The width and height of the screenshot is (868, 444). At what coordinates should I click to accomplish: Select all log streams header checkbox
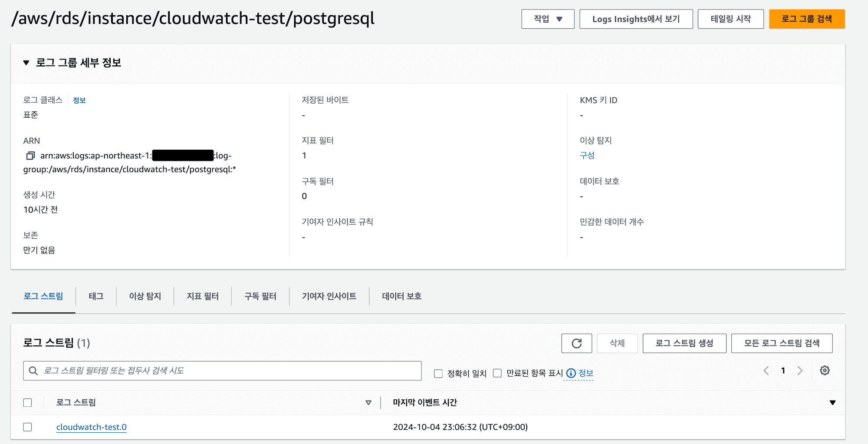(28, 403)
